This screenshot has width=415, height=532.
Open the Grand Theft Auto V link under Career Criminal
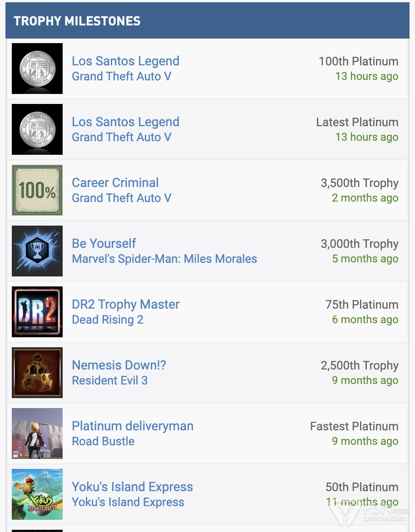(122, 198)
